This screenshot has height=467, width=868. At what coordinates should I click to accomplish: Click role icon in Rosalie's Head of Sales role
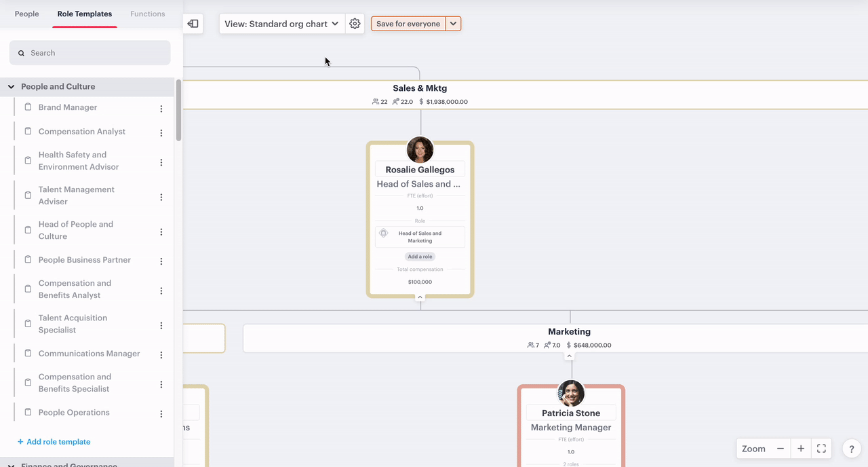coord(383,233)
